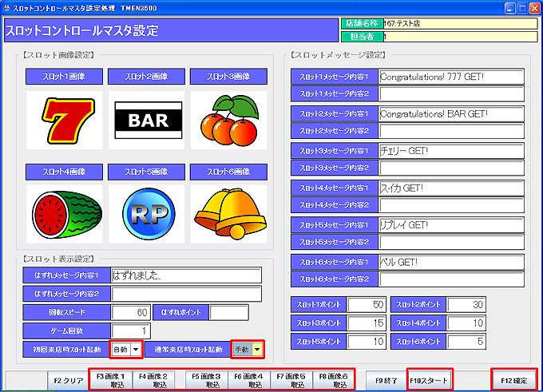Focus the empty スロット6メッセージ内容2 field
The height and width of the screenshot is (392, 543).
tap(451, 279)
